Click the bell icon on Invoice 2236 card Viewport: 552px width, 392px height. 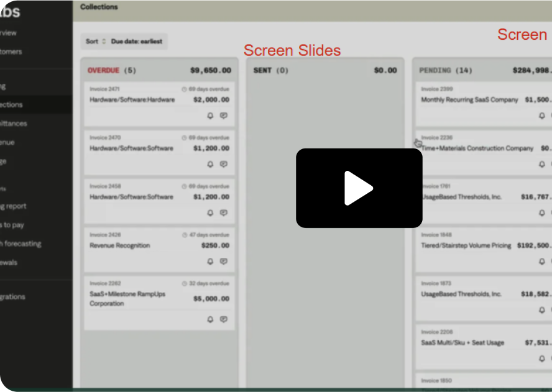pyautogui.click(x=542, y=164)
